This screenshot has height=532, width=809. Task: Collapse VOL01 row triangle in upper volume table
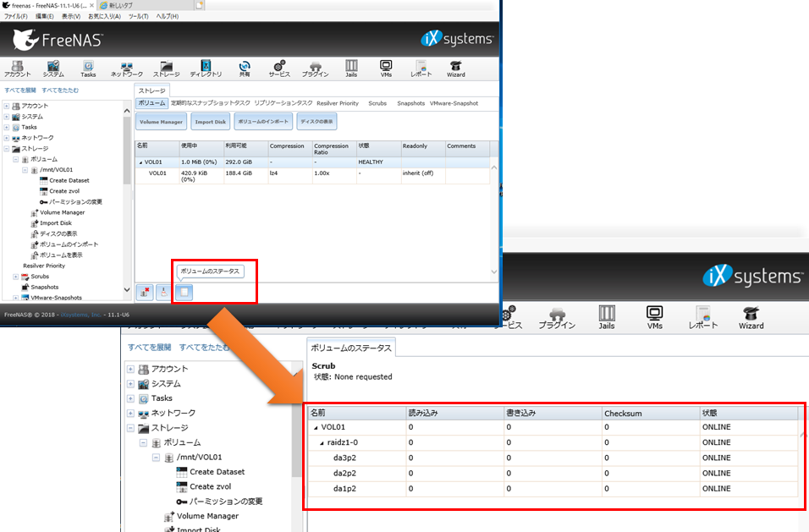tap(140, 162)
